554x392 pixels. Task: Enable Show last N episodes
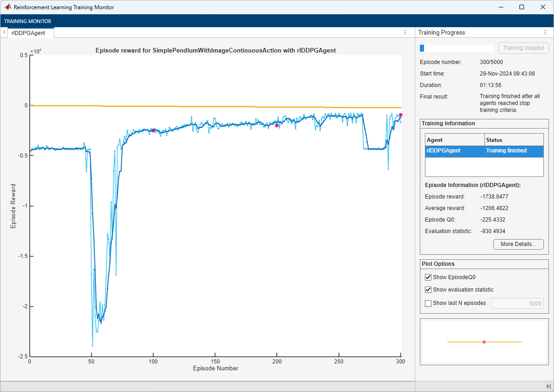(x=428, y=303)
